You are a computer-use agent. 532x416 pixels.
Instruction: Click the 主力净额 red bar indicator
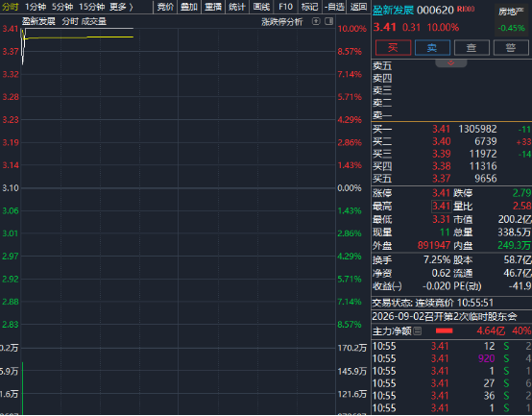(444, 330)
